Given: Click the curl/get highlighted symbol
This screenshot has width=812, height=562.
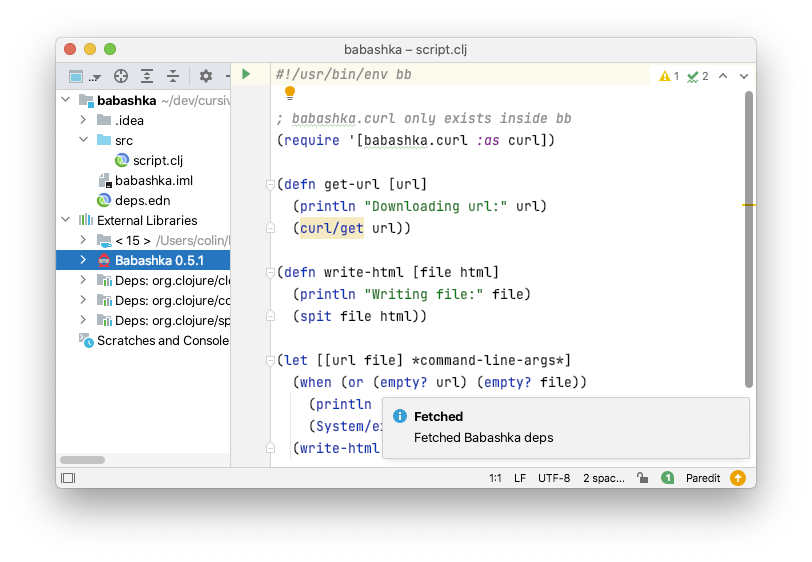Looking at the screenshot, I should click(x=331, y=228).
